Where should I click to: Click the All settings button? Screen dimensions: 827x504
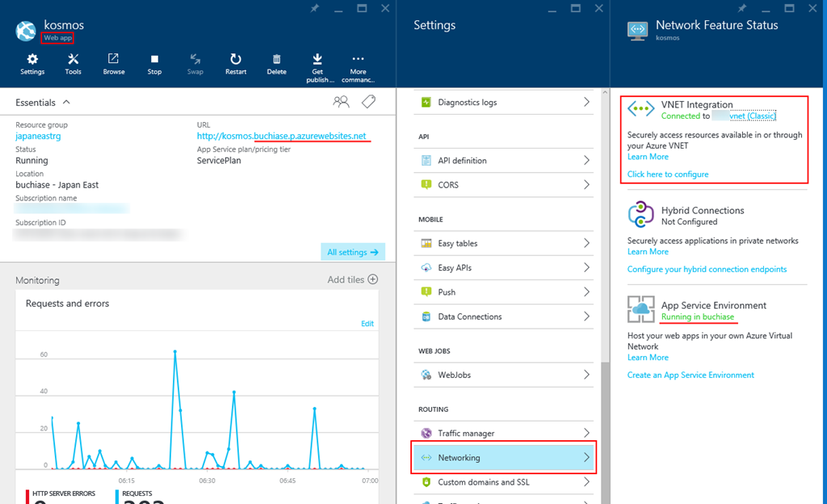pos(352,252)
